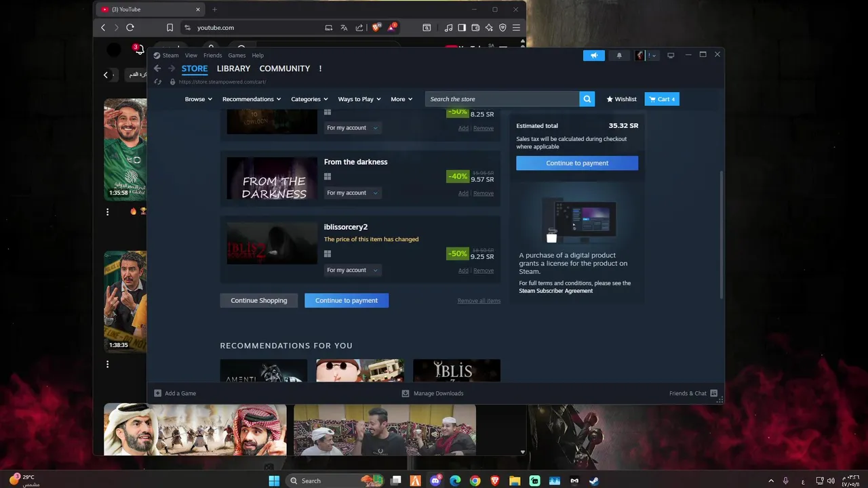Open Brave Shields lion icon

[376, 28]
